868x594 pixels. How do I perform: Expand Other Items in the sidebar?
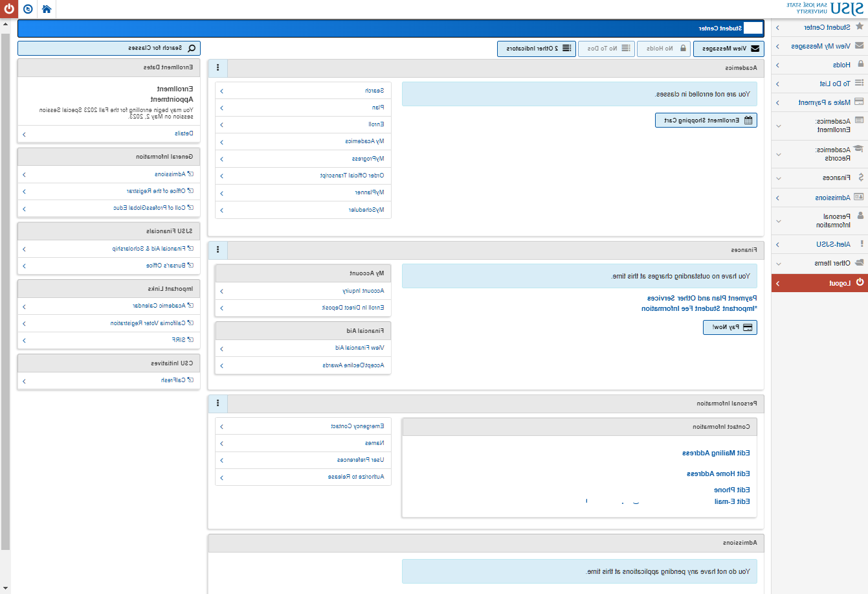point(819,263)
